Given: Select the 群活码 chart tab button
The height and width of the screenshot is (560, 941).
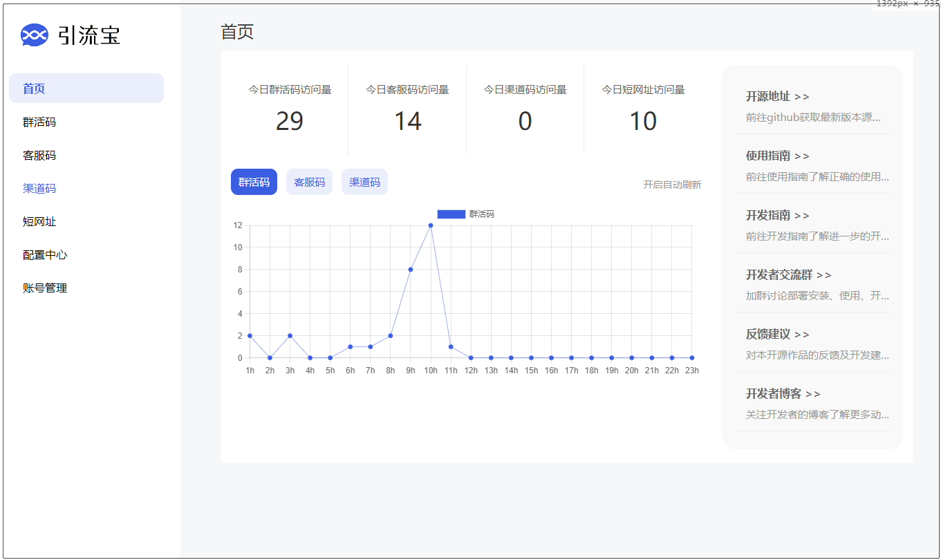Looking at the screenshot, I should (x=254, y=182).
